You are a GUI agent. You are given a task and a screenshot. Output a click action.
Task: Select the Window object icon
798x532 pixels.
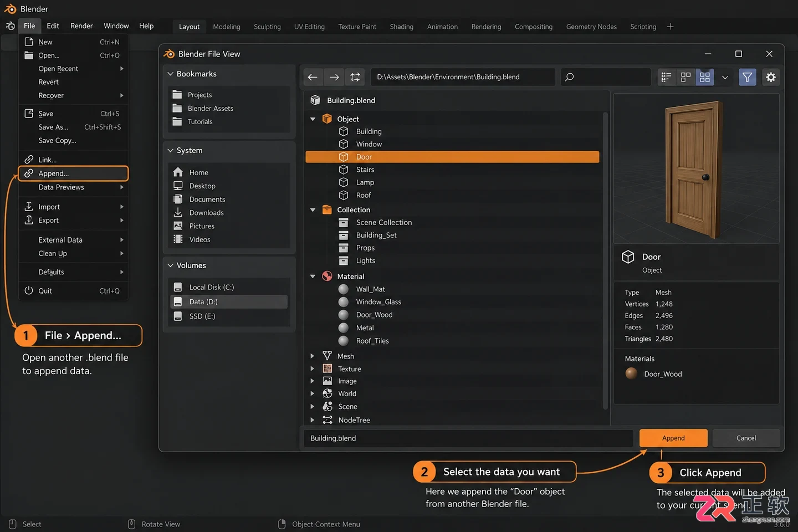344,144
